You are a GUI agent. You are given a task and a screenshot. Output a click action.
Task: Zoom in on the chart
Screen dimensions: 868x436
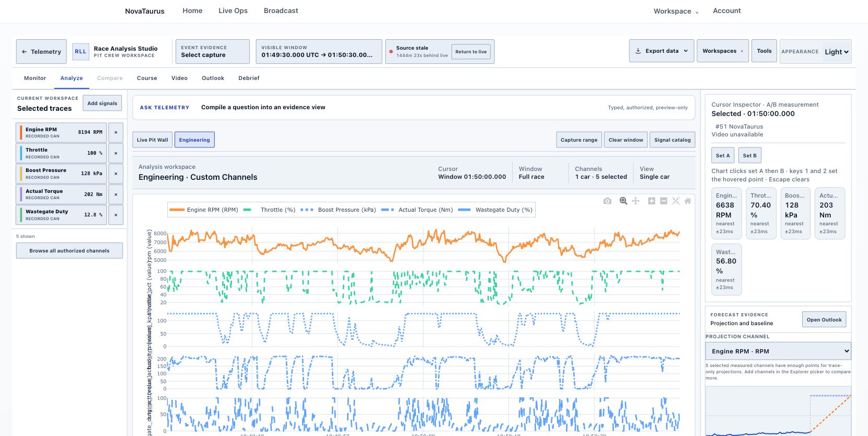coord(652,201)
